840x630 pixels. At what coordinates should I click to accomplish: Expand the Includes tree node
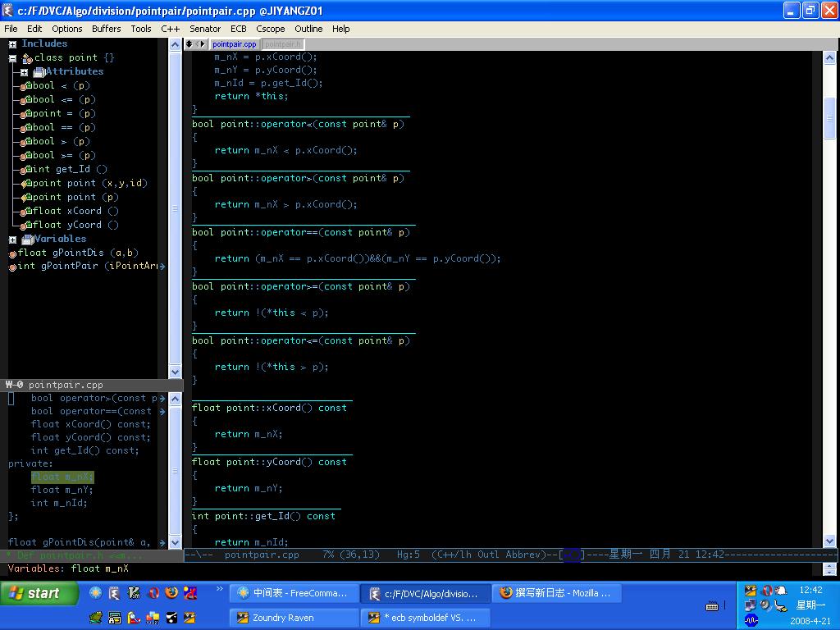[x=12, y=44]
